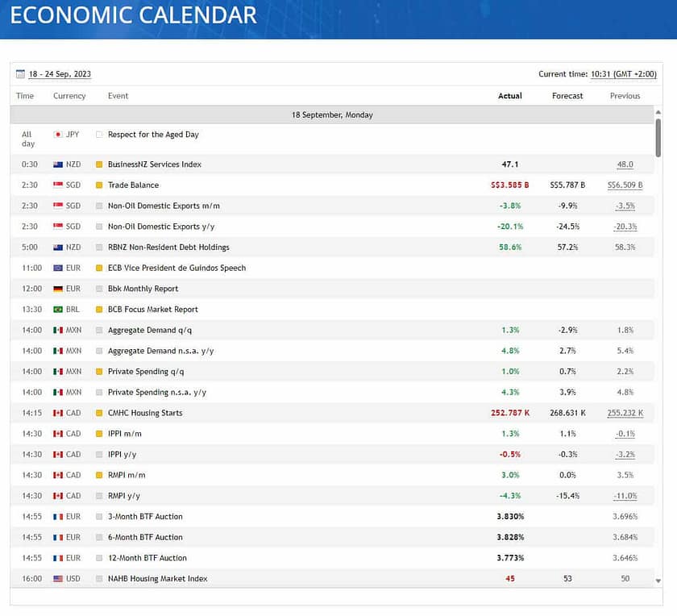This screenshot has width=677, height=616.
Task: Click the yellow importance marker for BusinessNZ Services Index
Action: click(x=99, y=164)
